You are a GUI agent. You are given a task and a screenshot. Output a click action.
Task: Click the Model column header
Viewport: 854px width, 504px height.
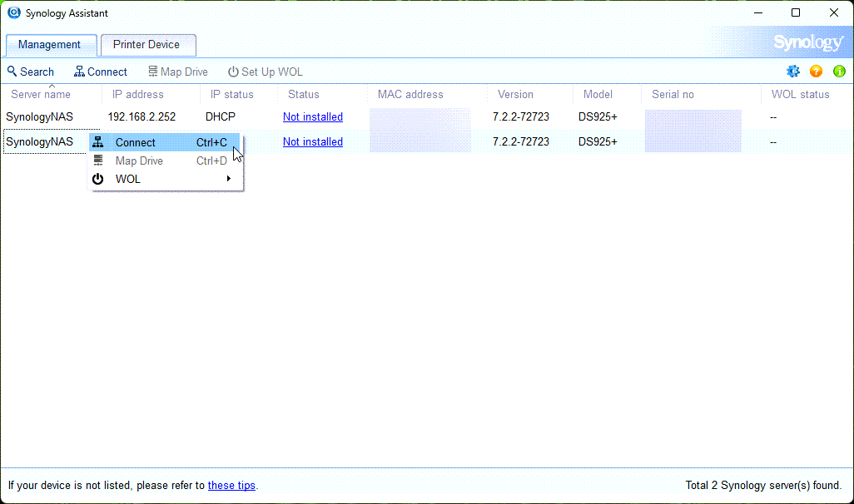[x=598, y=95]
